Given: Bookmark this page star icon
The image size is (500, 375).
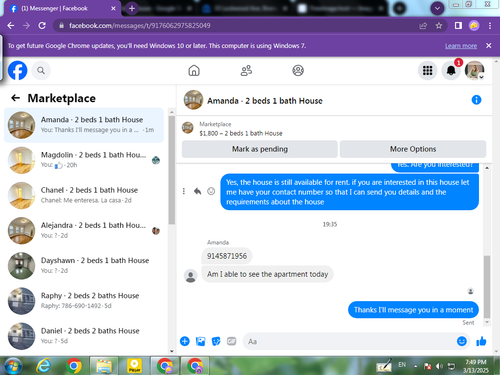Looking at the screenshot, I should click(x=439, y=25).
